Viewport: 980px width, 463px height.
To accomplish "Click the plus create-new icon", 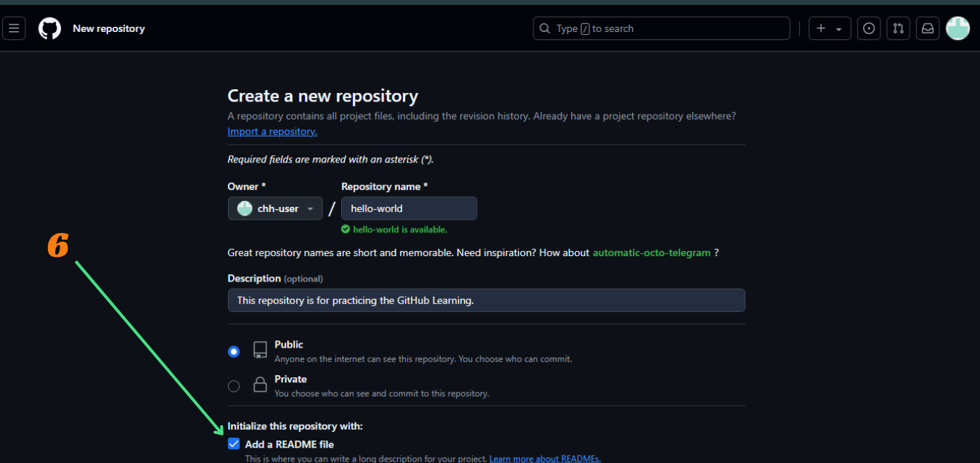I will [821, 28].
